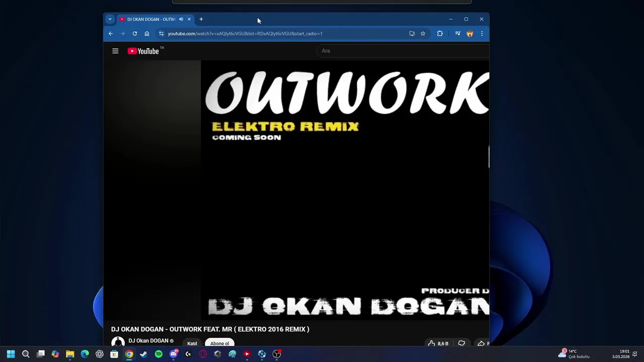Screen dimensions: 644x362
Task: Open the Chrome extensions puzzle icon
Action: [x=440, y=34]
